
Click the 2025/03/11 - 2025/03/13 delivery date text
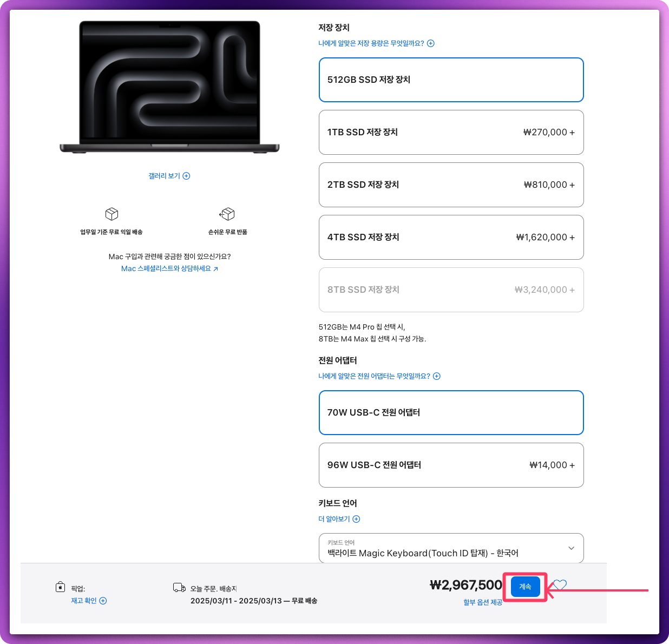point(236,601)
